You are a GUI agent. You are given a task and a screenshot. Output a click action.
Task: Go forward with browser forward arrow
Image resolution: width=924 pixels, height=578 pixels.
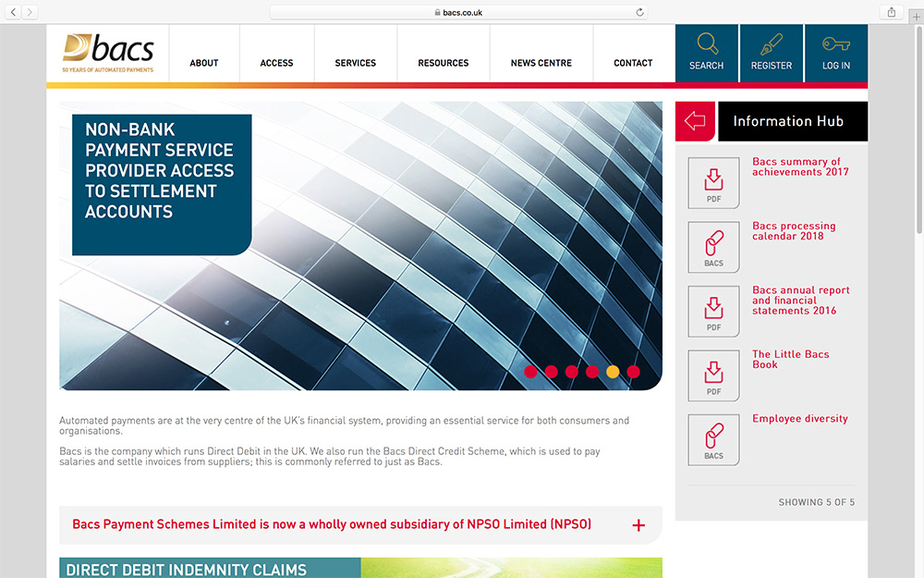tap(30, 12)
